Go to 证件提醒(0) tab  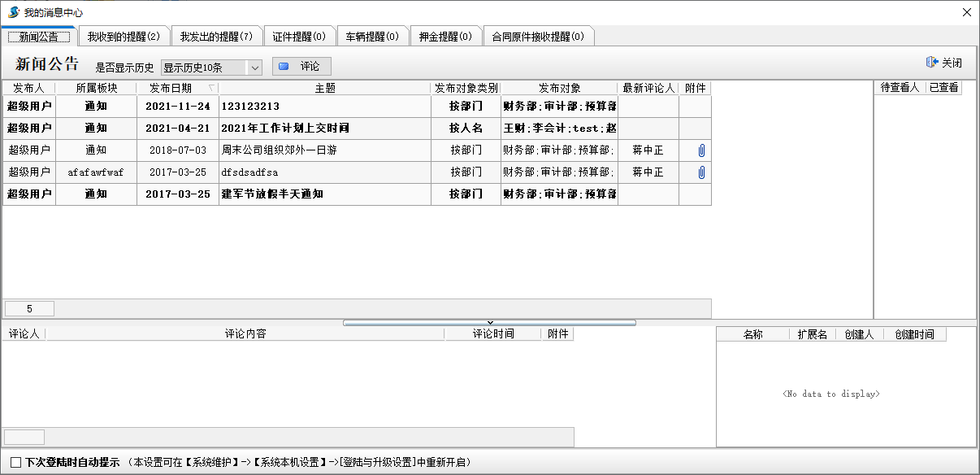(299, 37)
